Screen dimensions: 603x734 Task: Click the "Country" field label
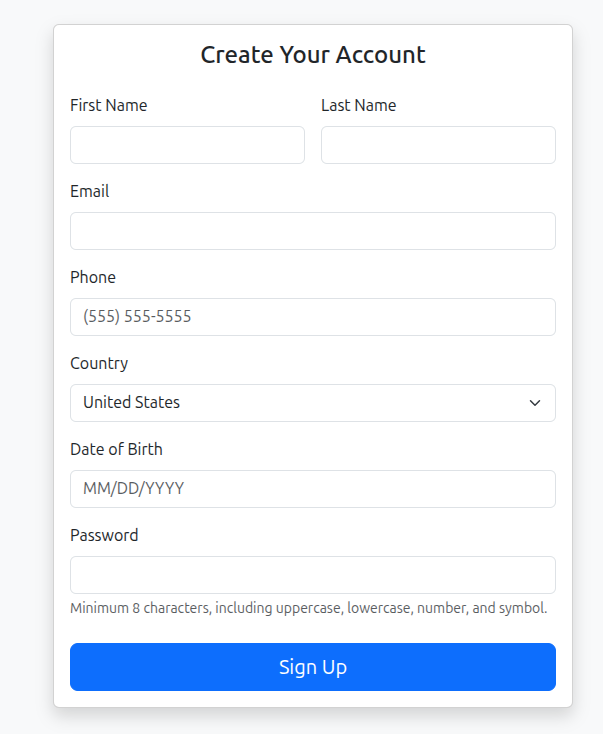(x=99, y=363)
